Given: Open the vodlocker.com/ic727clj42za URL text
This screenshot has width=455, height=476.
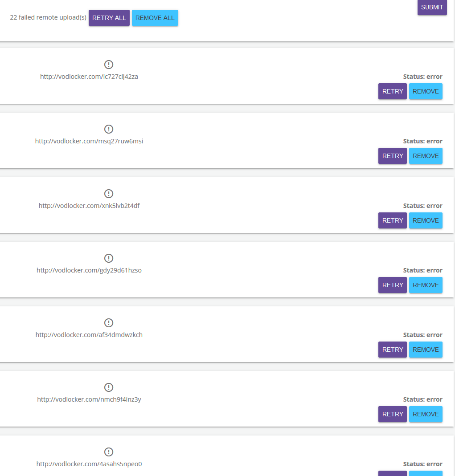Looking at the screenshot, I should tap(89, 77).
